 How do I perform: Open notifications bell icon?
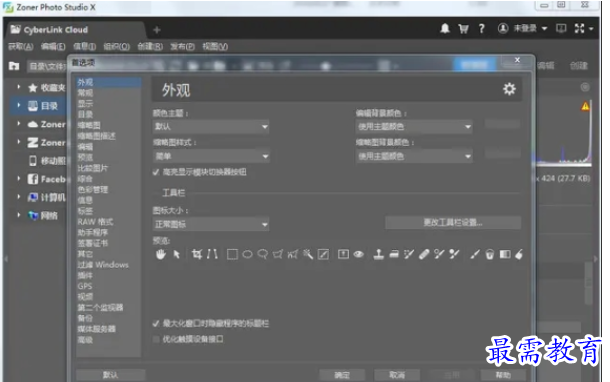coord(445,28)
